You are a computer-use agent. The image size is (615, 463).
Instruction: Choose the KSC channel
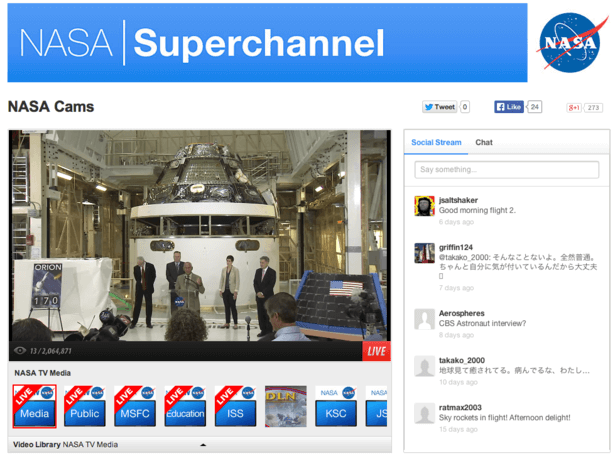click(335, 406)
